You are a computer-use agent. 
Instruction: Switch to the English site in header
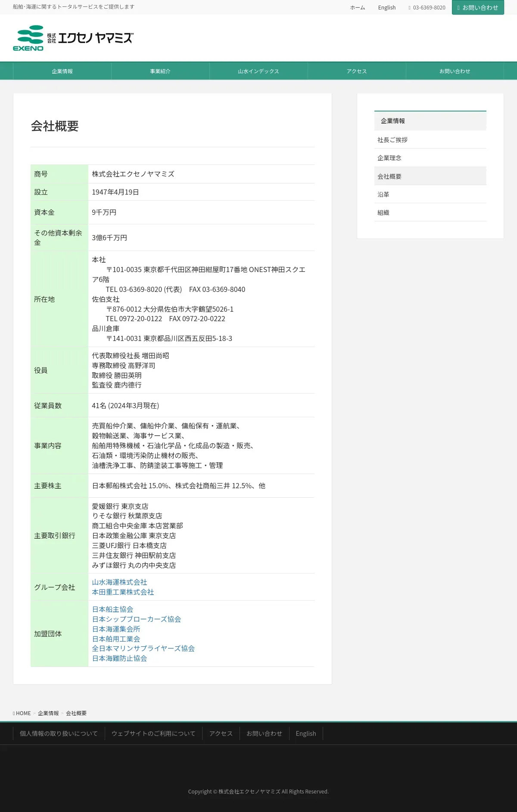coord(387,8)
